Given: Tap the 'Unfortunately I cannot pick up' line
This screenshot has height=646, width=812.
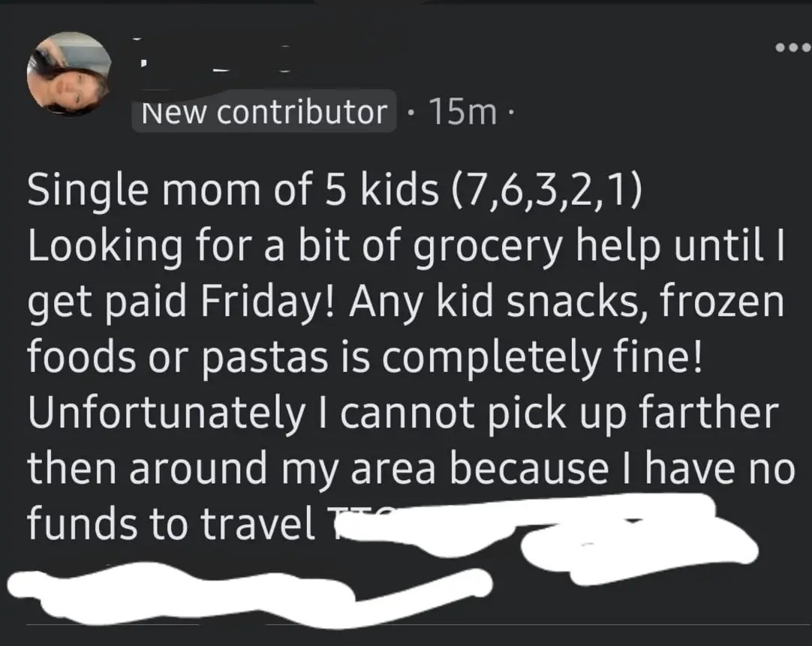Looking at the screenshot, I should 403,414.
